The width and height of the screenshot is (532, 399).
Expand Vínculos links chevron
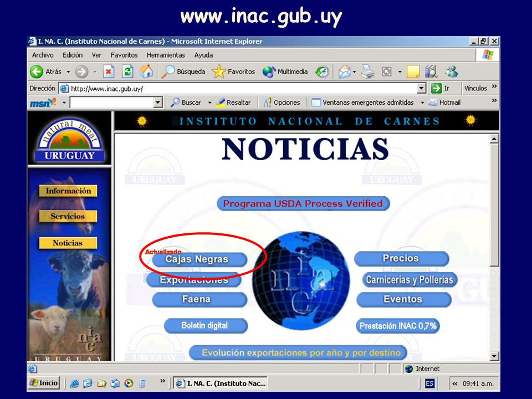pyautogui.click(x=494, y=86)
